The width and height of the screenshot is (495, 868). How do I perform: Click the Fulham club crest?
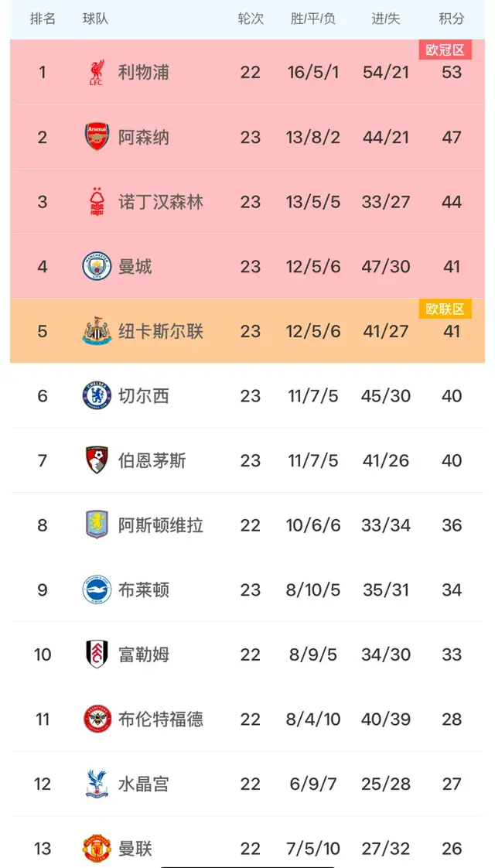pyautogui.click(x=97, y=654)
